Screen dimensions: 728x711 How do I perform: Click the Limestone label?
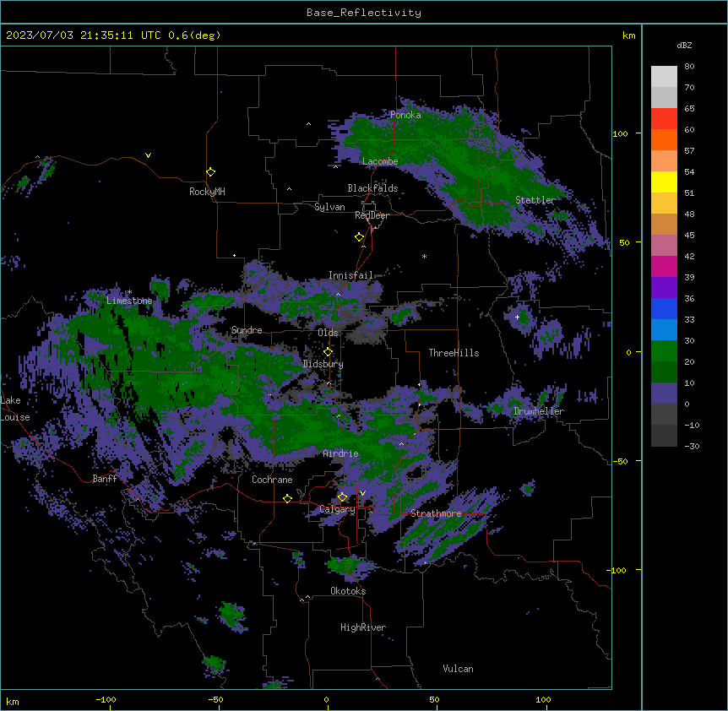point(129,301)
